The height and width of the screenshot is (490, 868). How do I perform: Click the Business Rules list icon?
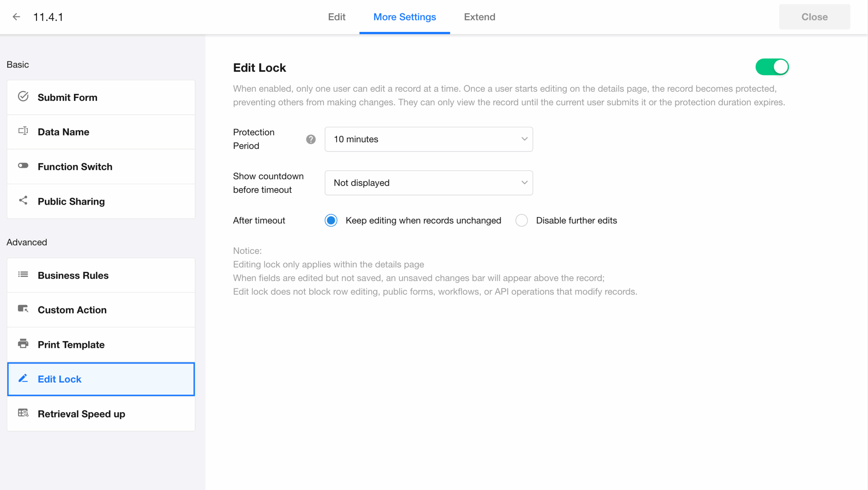[x=23, y=274]
